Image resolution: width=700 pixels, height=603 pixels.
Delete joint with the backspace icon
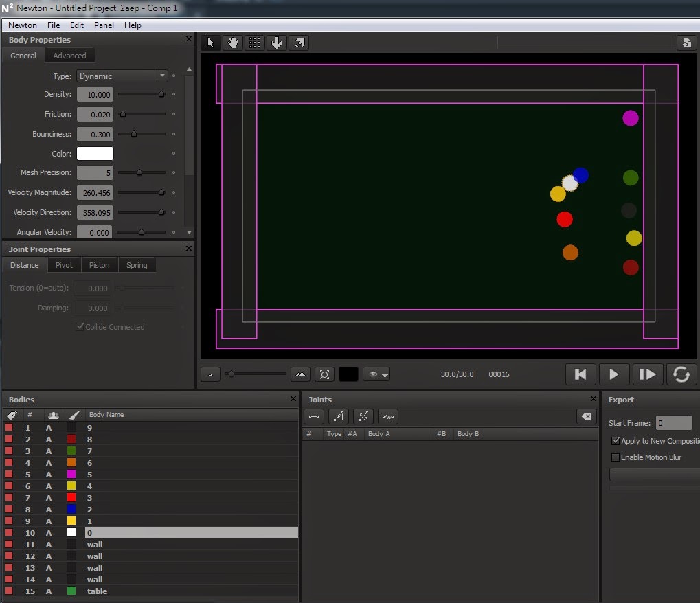tap(586, 416)
